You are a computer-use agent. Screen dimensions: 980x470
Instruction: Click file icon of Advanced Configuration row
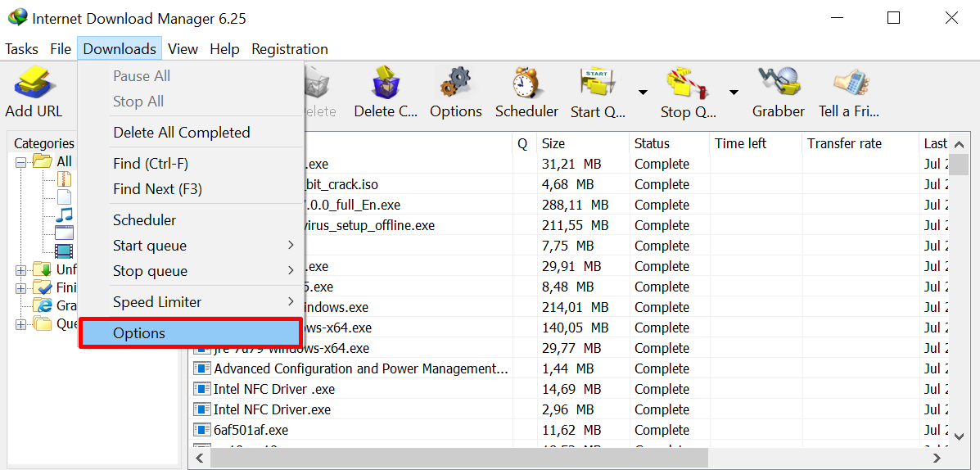pyautogui.click(x=202, y=368)
